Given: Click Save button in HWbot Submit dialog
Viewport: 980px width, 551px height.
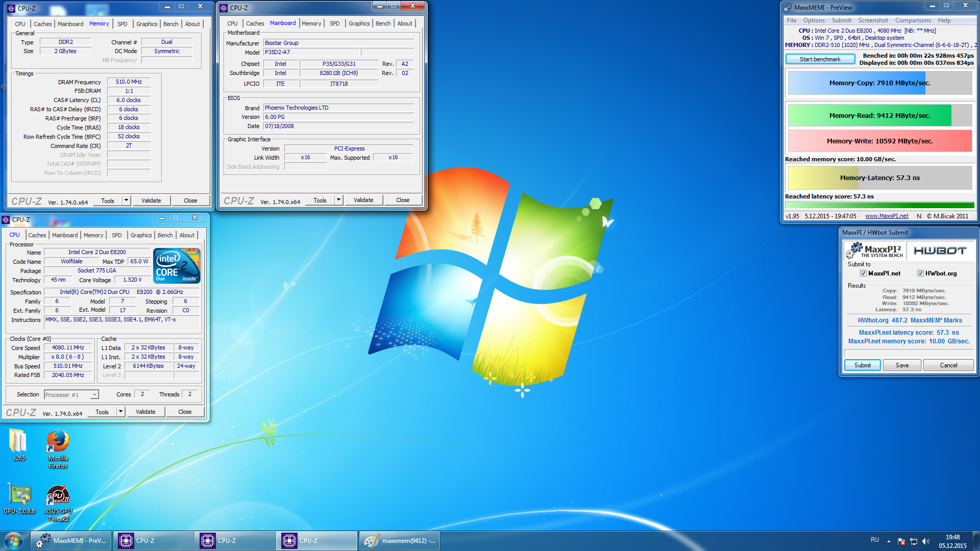Looking at the screenshot, I should point(902,365).
